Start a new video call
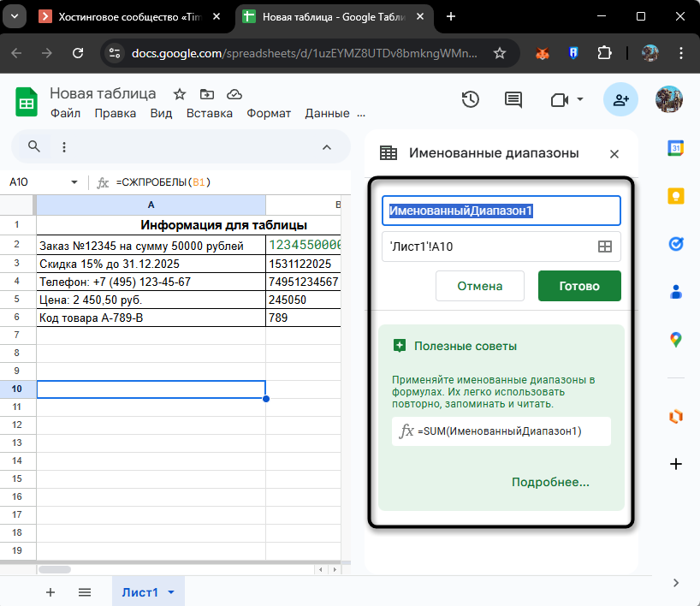Screen dimensions: 700x606 coord(557,100)
